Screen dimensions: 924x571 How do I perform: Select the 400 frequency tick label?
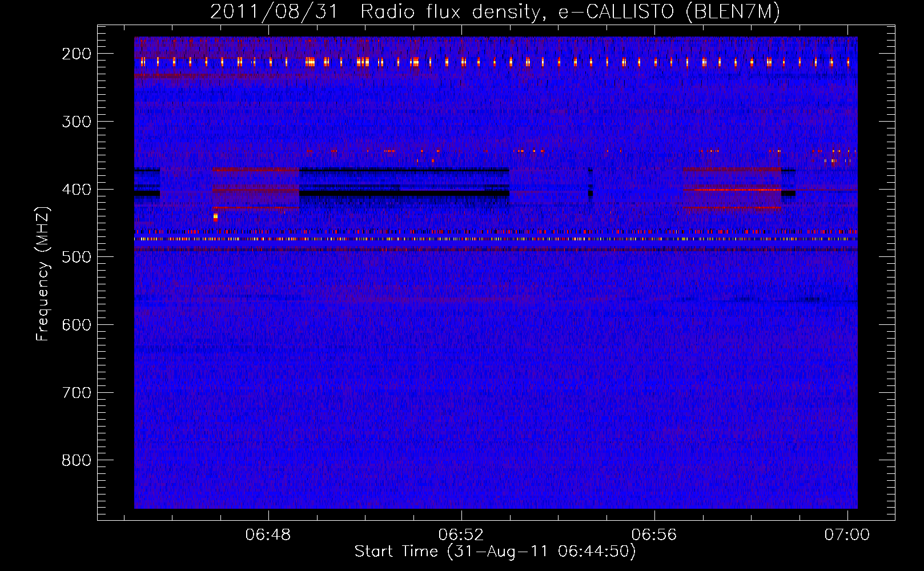77,190
